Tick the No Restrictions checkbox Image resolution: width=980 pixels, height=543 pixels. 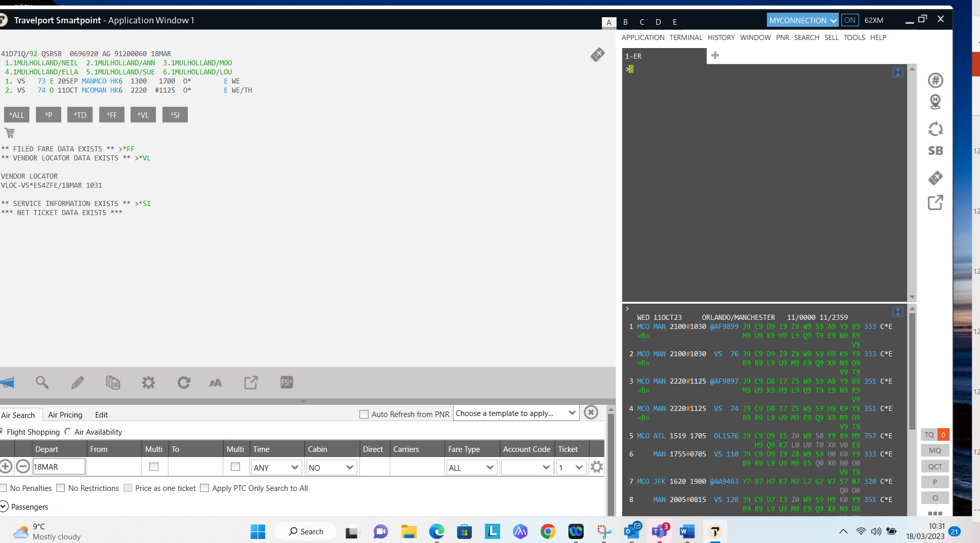pyautogui.click(x=61, y=488)
